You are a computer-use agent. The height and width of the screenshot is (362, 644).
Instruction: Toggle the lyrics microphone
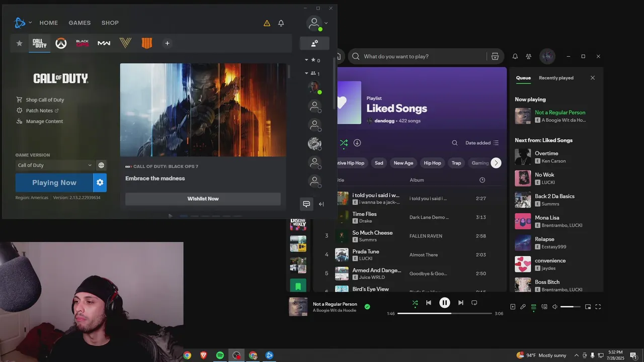tap(523, 307)
